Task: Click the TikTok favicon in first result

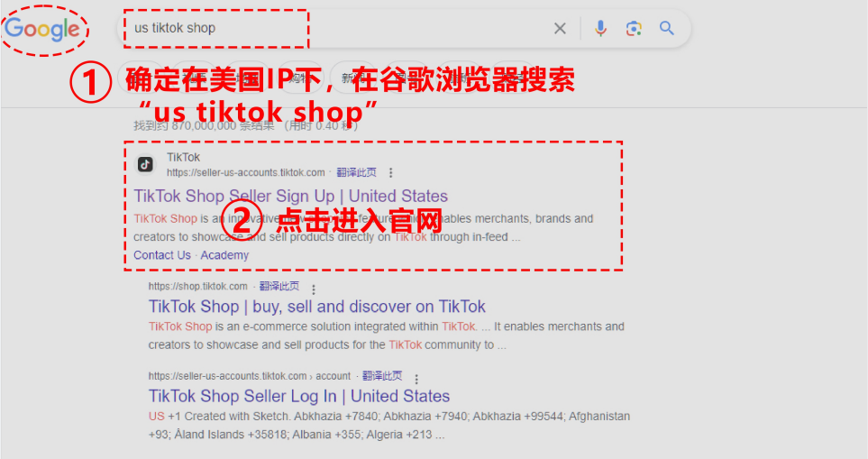Action: pyautogui.click(x=146, y=164)
